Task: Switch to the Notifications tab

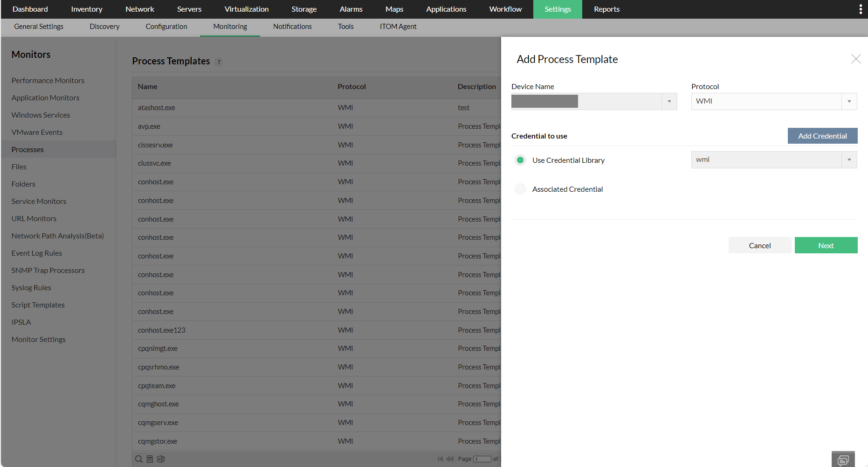Action: click(292, 27)
